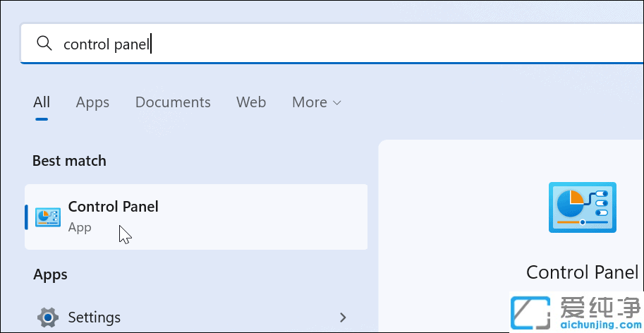Switch to the Documents filter tab
Viewport: 644px width, 333px height.
point(173,102)
